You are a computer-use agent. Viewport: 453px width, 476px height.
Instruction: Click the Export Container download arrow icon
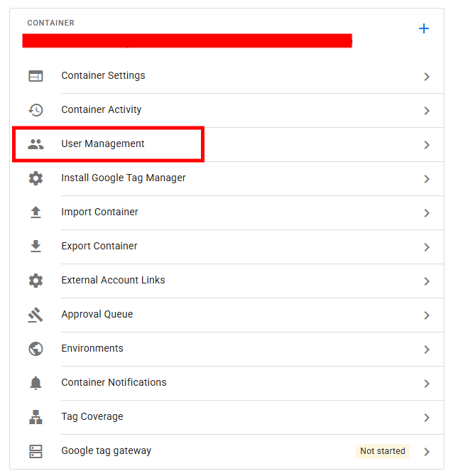pyautogui.click(x=36, y=247)
